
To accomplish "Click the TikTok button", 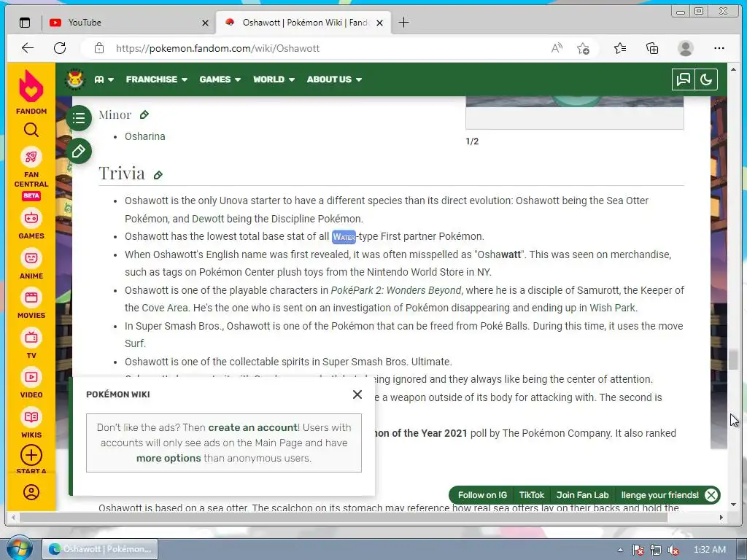I will [x=532, y=495].
